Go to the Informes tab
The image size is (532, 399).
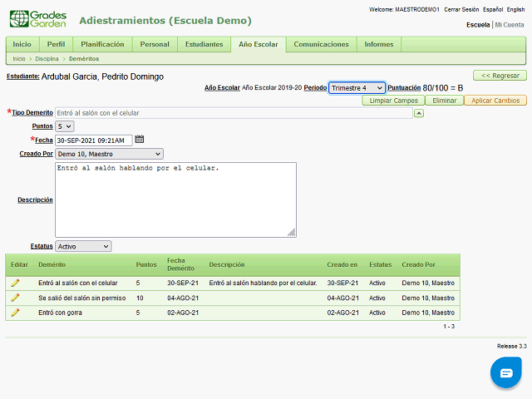click(379, 44)
